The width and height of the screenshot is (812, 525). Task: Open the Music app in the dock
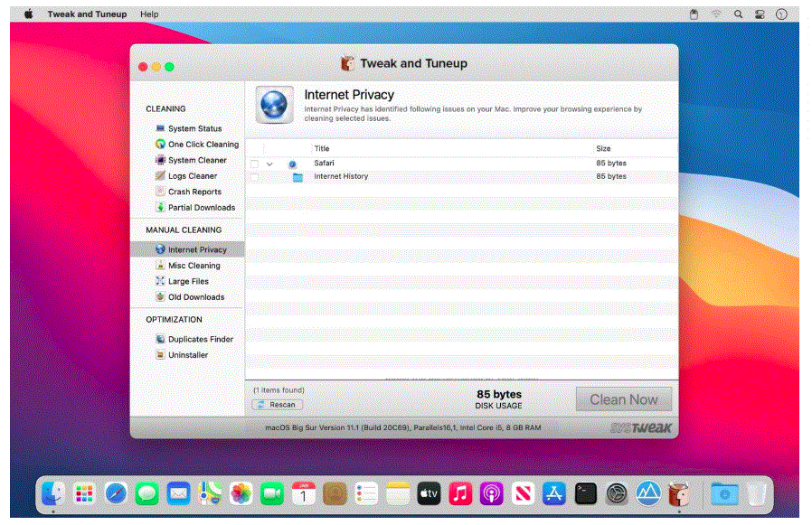(460, 493)
